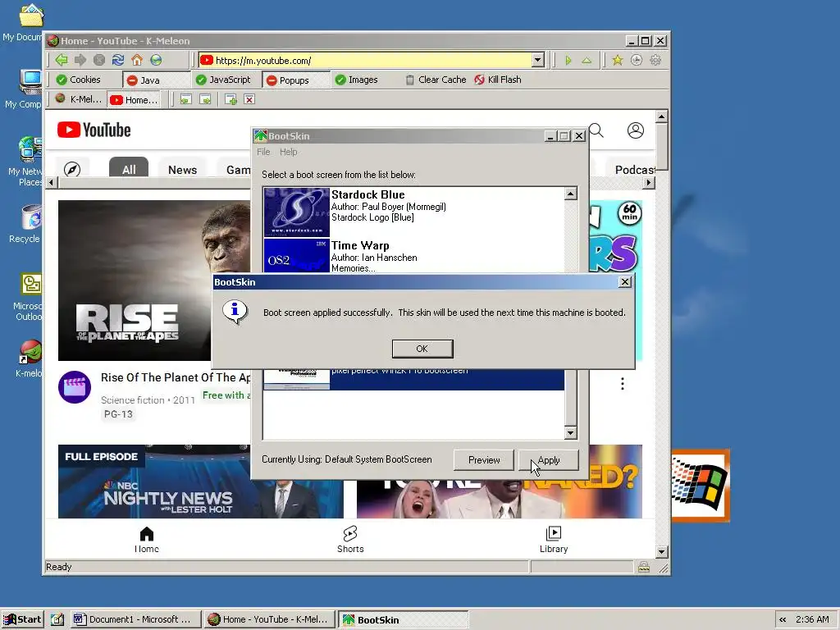Go back using K-Meleon's back arrow

pyautogui.click(x=62, y=60)
